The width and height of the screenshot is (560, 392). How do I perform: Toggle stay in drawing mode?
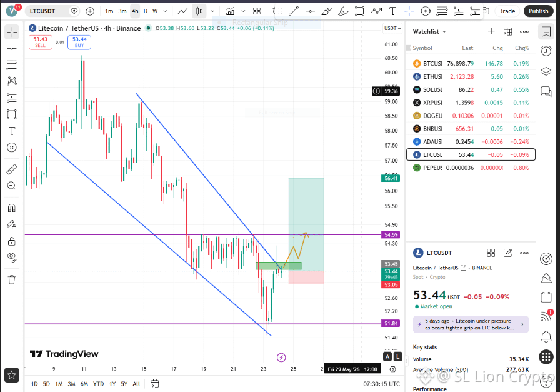pos(12,225)
